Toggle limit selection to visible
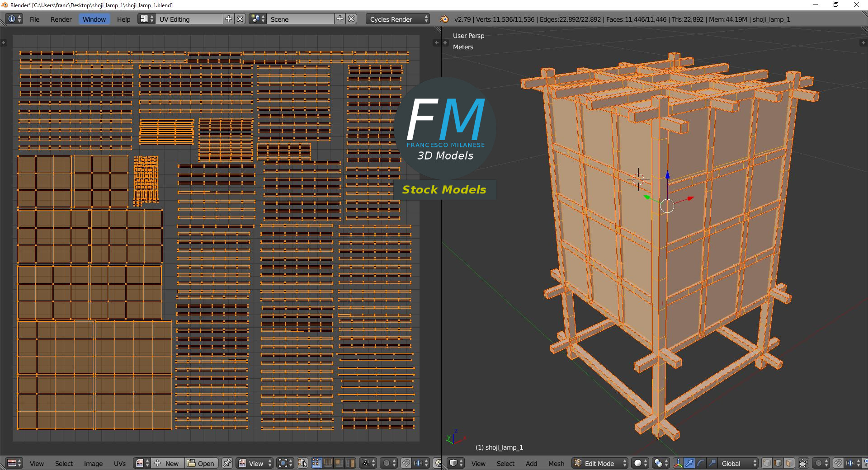 803,463
